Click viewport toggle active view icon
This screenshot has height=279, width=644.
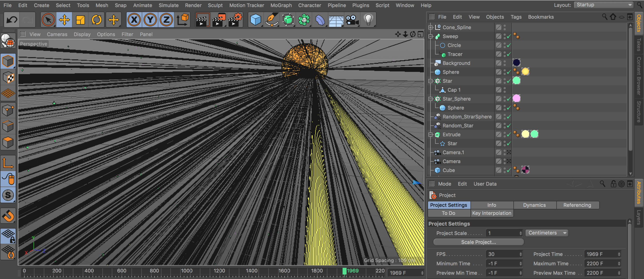tap(420, 34)
